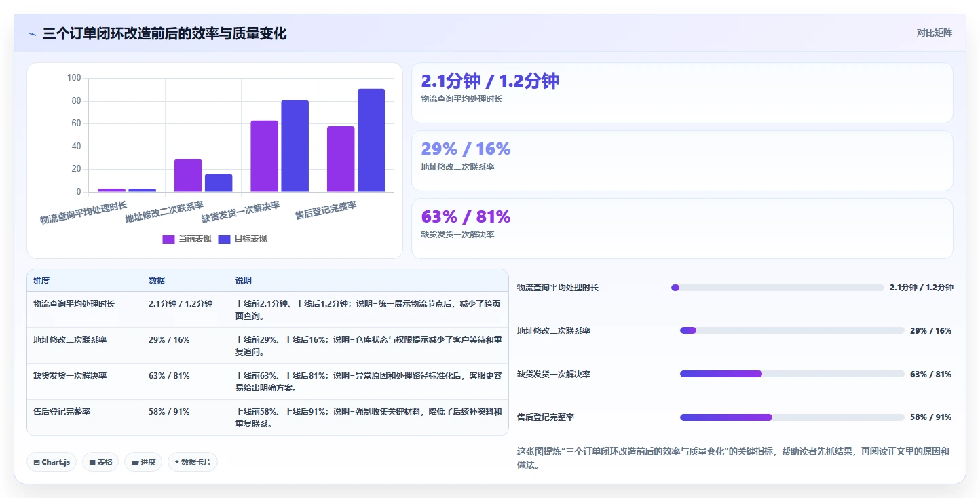Click the 29% / 16% cell in the table
Image resolution: width=980 pixels, height=498 pixels.
pos(169,340)
